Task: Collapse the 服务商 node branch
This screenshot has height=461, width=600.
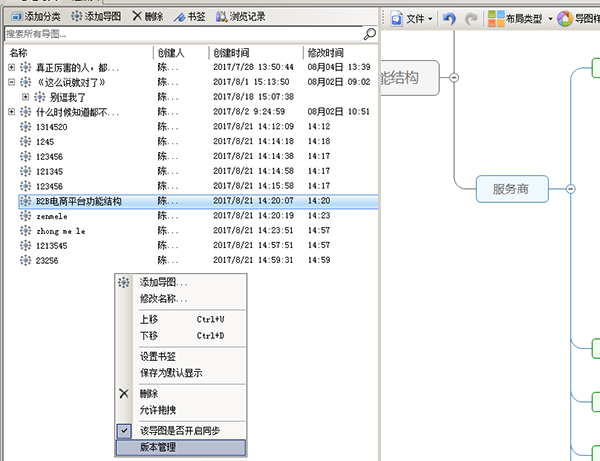Action: tap(571, 188)
